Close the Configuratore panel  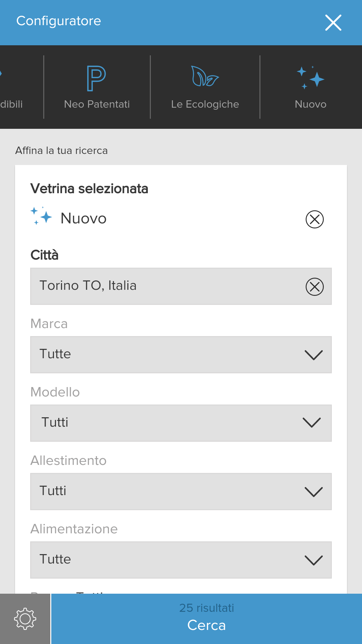pos(333,23)
